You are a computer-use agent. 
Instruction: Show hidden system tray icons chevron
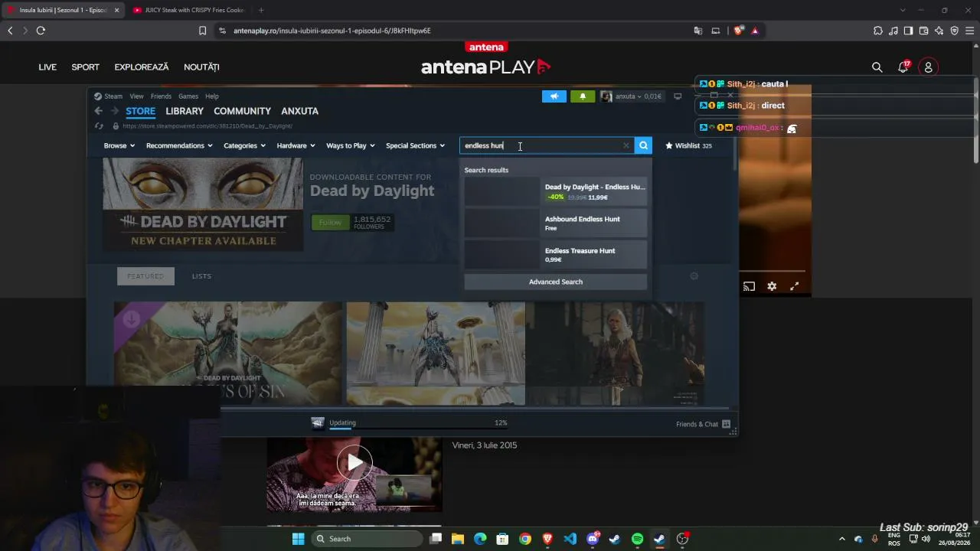(842, 539)
